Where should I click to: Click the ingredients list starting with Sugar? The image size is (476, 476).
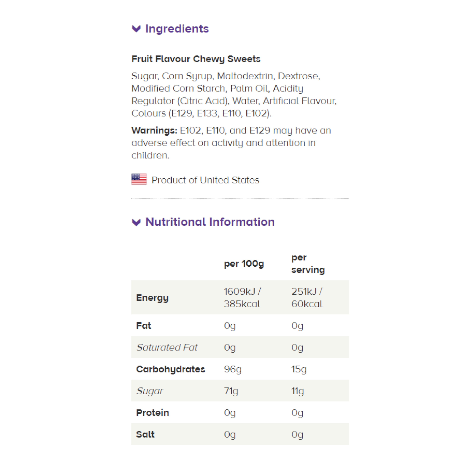pos(234,95)
